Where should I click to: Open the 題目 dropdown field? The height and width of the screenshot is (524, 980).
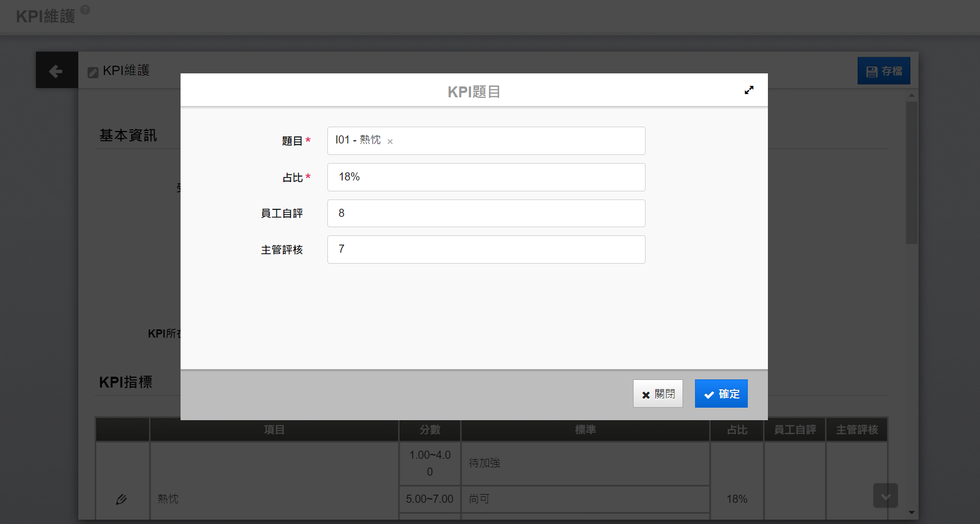coord(517,141)
